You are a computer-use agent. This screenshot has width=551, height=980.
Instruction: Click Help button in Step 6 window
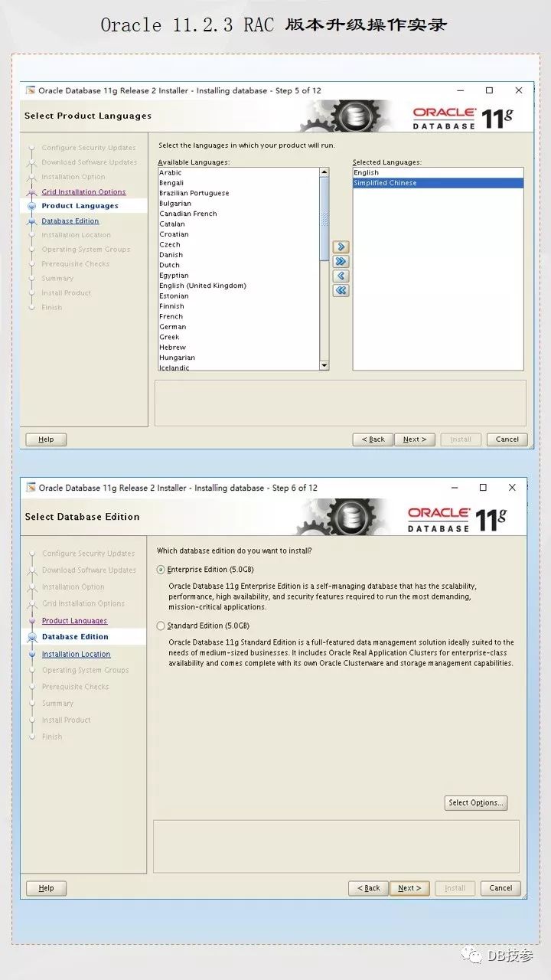click(x=46, y=888)
